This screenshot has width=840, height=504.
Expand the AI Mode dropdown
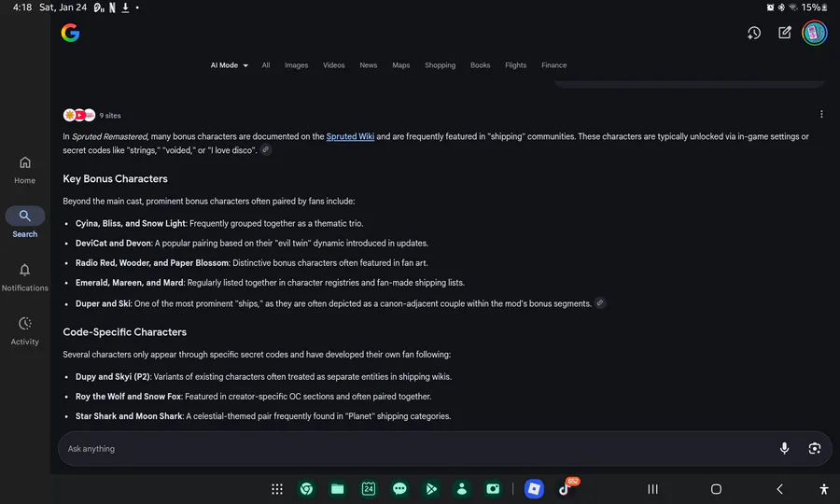tap(230, 65)
